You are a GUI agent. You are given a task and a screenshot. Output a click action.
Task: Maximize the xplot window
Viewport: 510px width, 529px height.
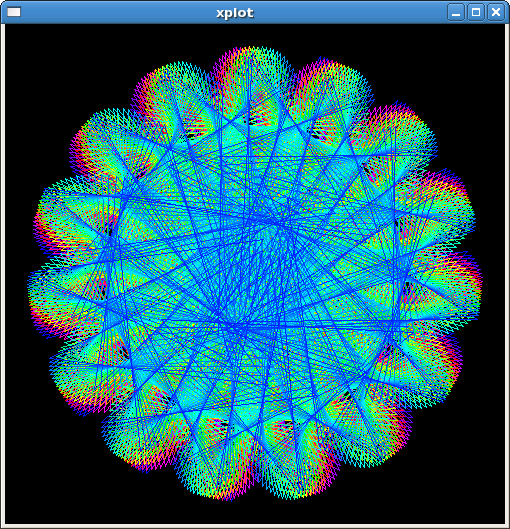pyautogui.click(x=476, y=12)
